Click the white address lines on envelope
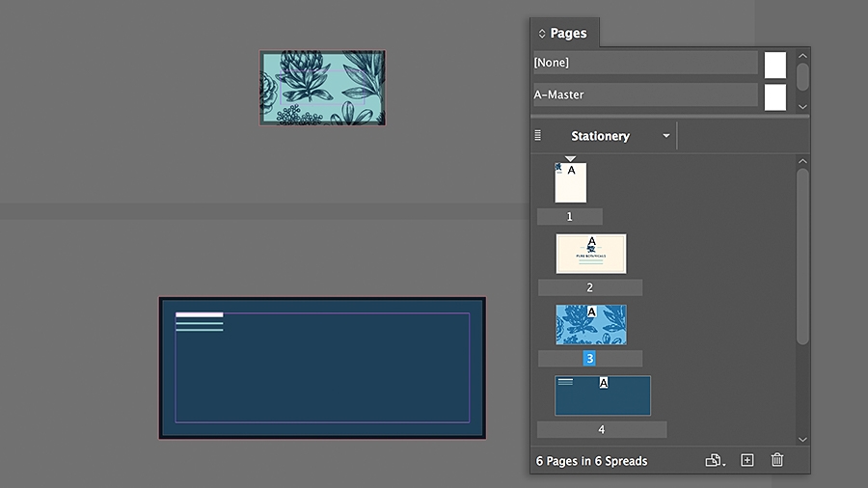Screen dimensions: 868x488 (200, 322)
